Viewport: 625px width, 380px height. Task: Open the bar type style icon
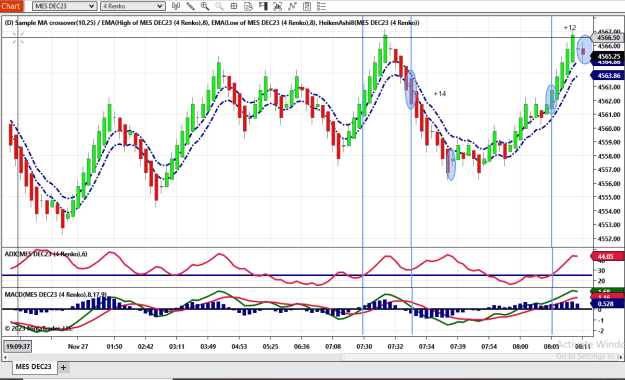[175, 6]
